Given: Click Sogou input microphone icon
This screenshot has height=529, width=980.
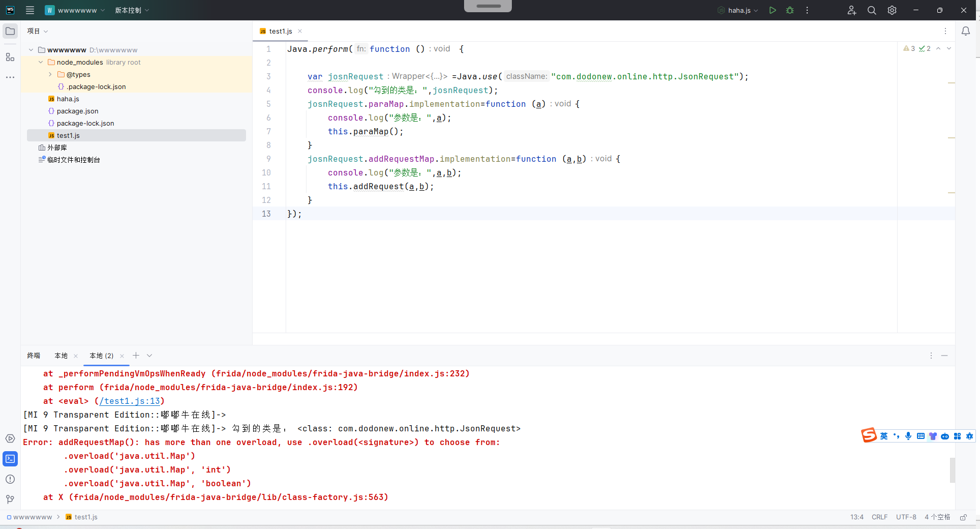Looking at the screenshot, I should (x=908, y=436).
